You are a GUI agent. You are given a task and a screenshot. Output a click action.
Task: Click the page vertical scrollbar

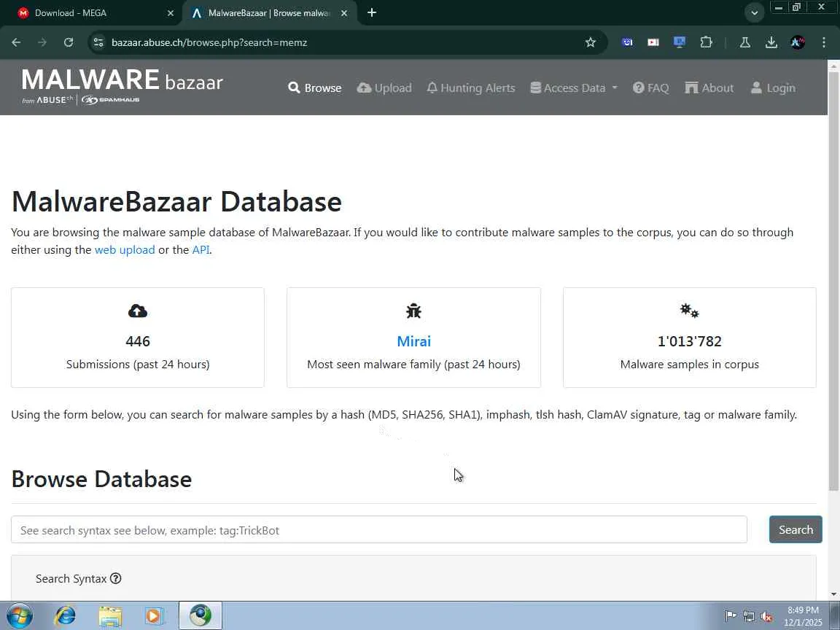coord(833,281)
